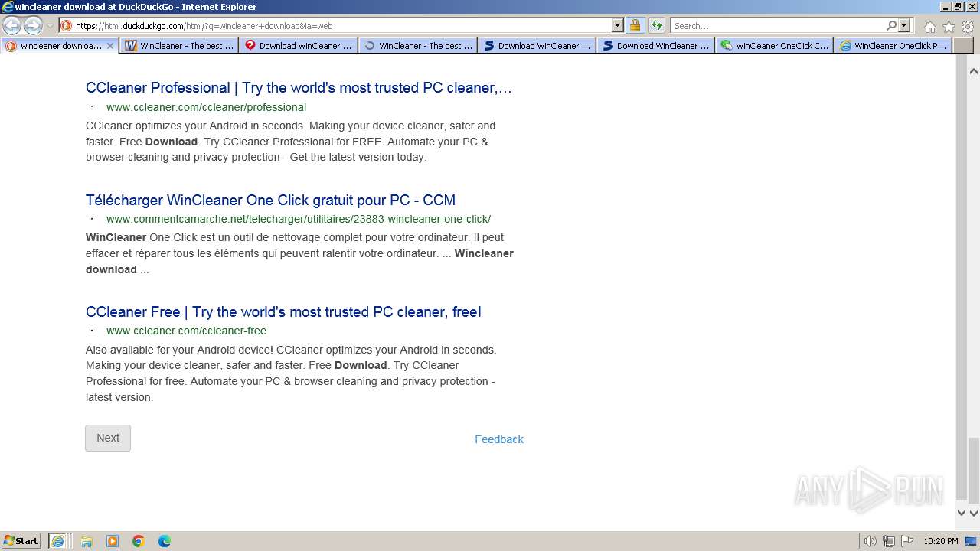The image size is (980, 551).
Task: Click the Next results button
Action: click(108, 438)
